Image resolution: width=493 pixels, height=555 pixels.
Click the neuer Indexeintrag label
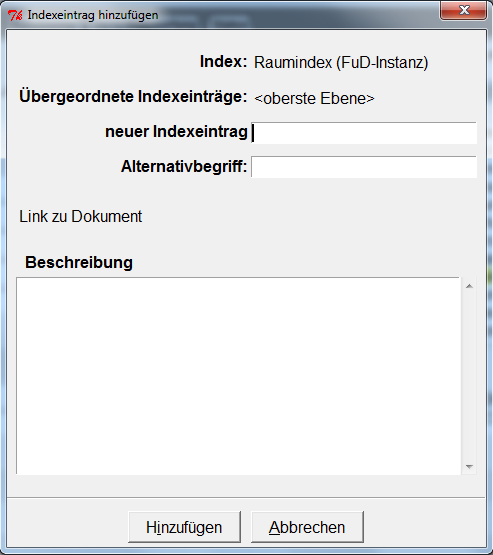click(176, 132)
